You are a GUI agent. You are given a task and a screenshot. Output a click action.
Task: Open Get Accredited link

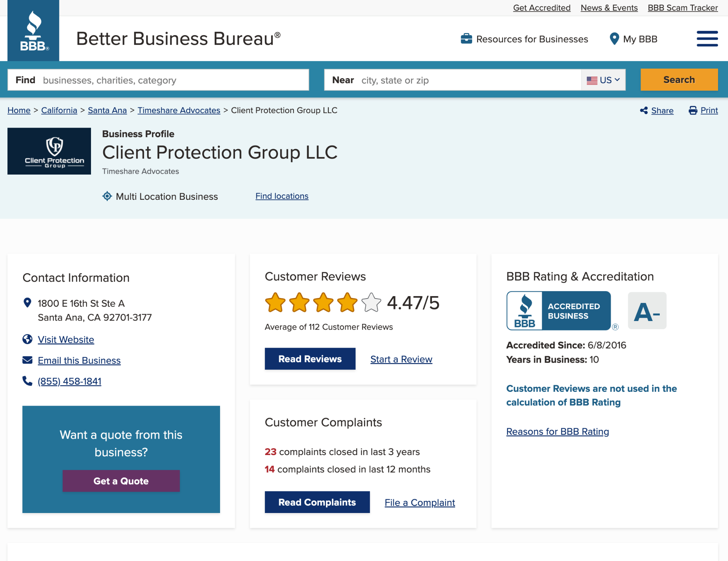(x=542, y=8)
